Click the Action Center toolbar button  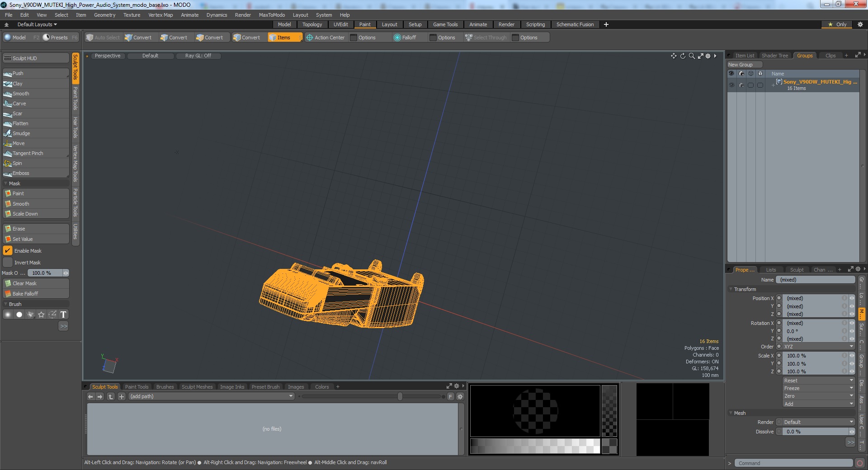(325, 38)
